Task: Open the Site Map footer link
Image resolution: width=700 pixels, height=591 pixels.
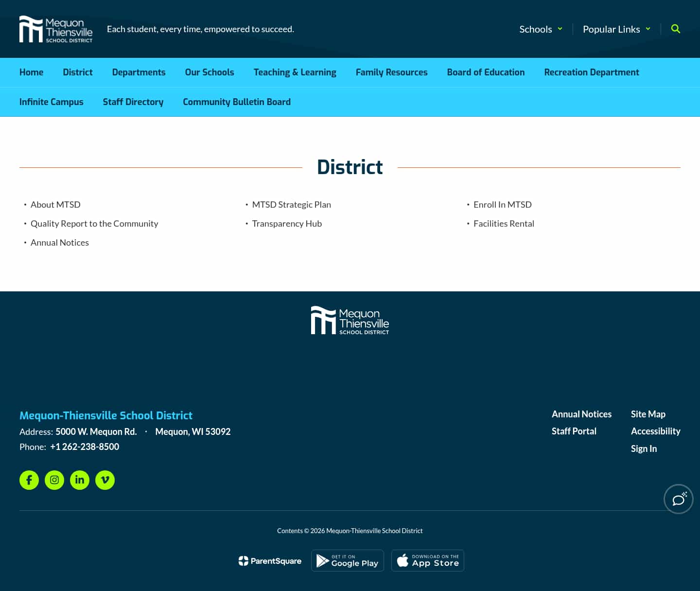Action: click(x=648, y=414)
